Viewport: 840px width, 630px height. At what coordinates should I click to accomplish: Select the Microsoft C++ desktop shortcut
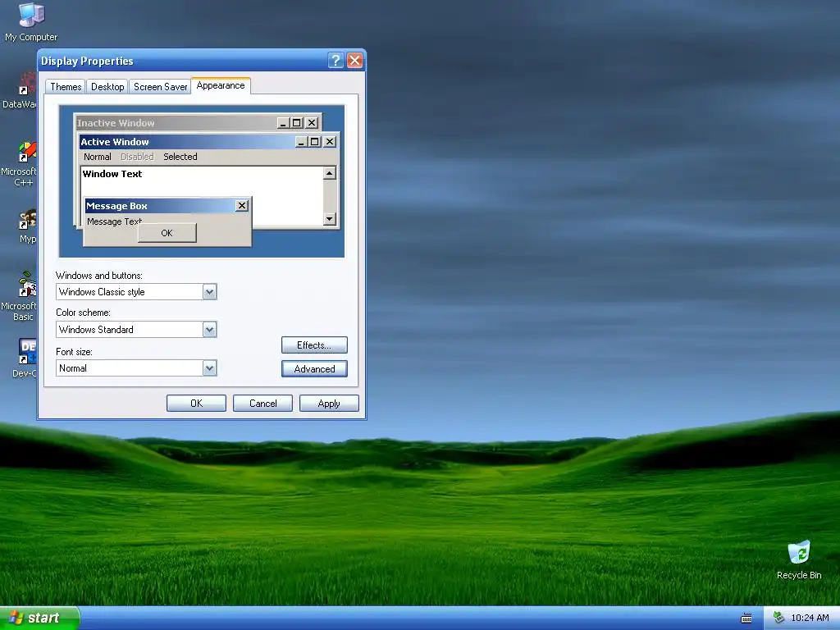[x=27, y=152]
